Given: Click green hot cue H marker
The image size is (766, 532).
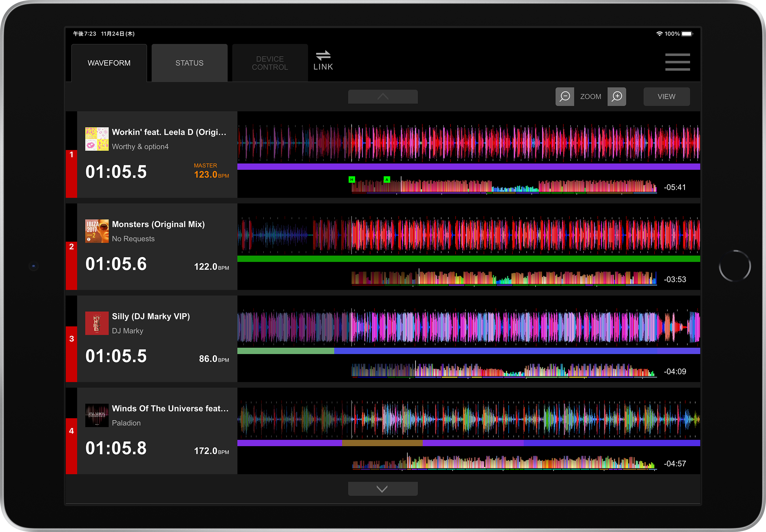Looking at the screenshot, I should 352,180.
